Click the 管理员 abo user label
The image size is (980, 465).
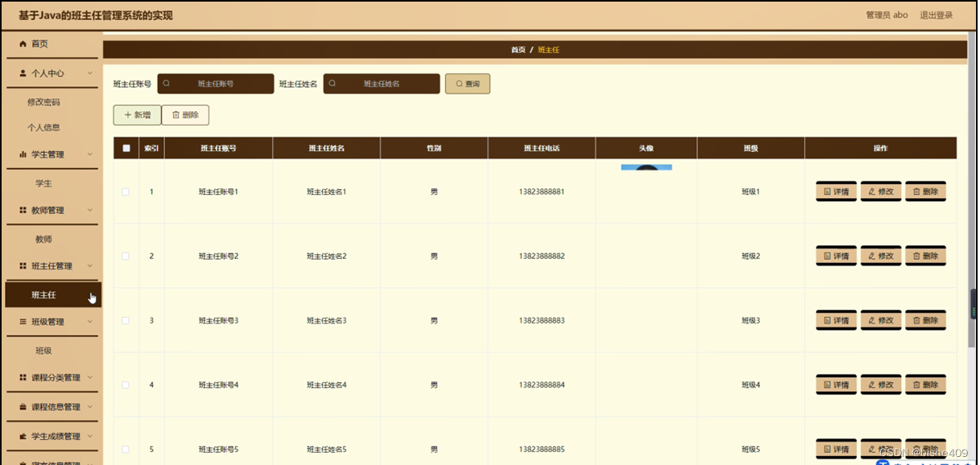(887, 15)
